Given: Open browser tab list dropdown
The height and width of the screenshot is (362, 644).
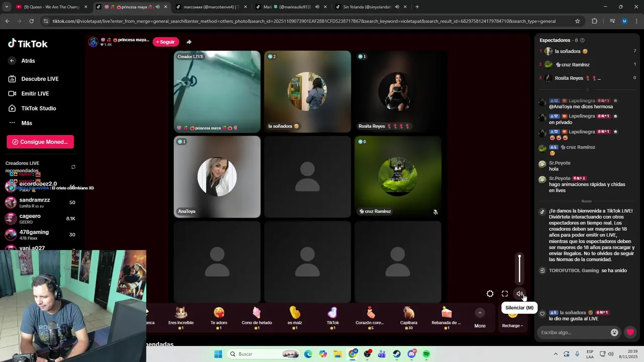Looking at the screenshot, I should point(7,7).
